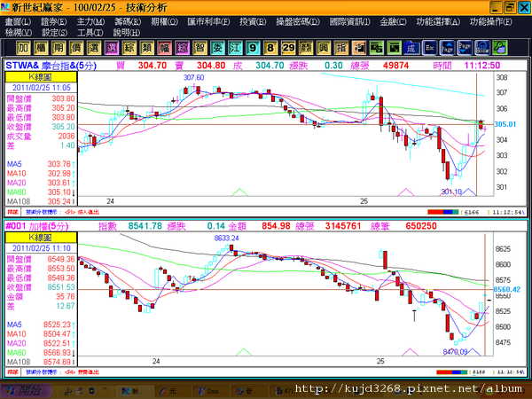This screenshot has height=399, width=532.
Task: Click the 8633.24 high label on chart
Action: 226,238
